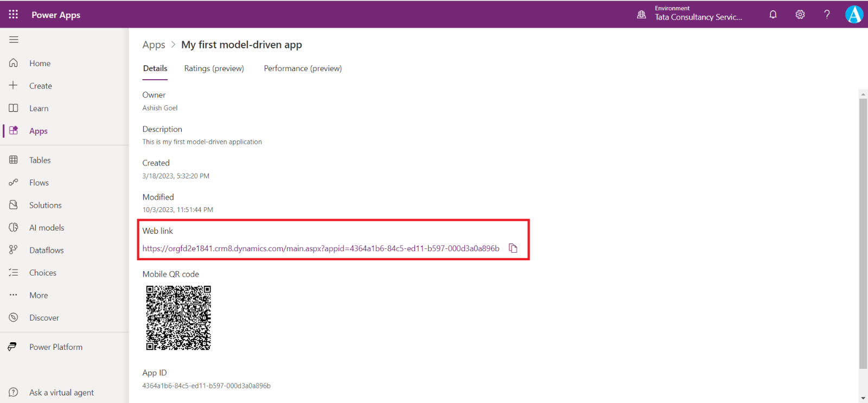
Task: Open the model-driven app web link URL
Action: (x=321, y=248)
